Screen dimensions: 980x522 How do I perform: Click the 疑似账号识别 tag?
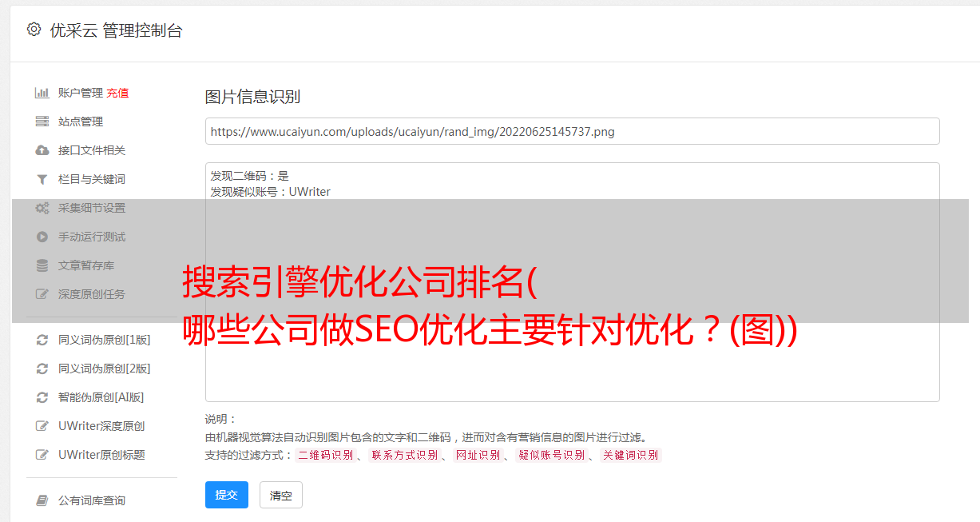(x=551, y=455)
